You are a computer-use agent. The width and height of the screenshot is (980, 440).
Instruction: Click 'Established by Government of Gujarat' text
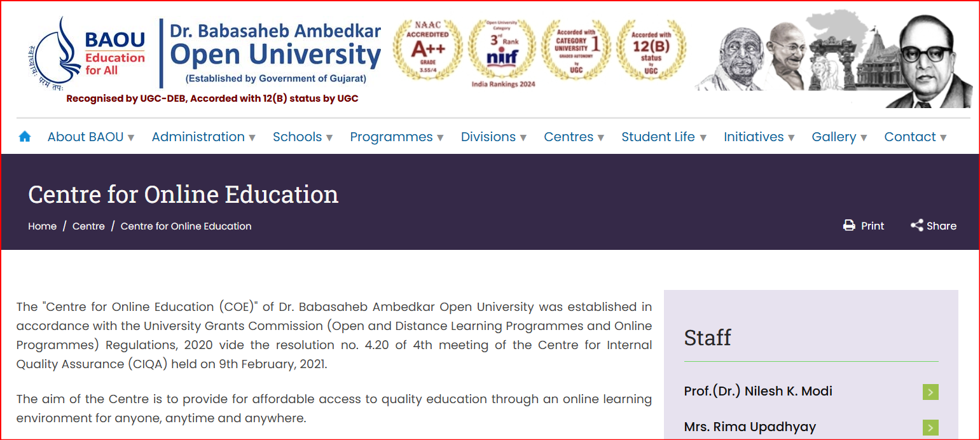(276, 79)
